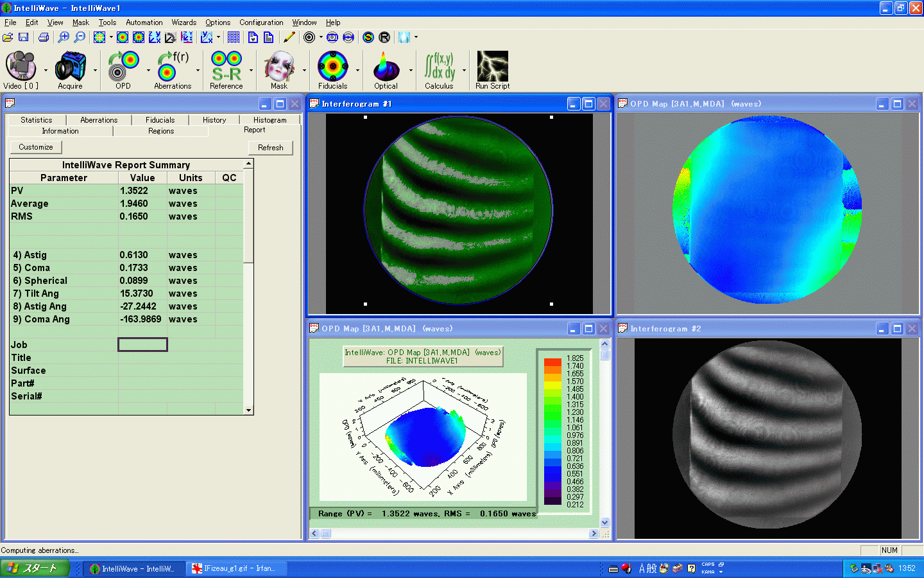This screenshot has height=578, width=924.
Task: Click the open folder toolbar icon
Action: (8, 37)
